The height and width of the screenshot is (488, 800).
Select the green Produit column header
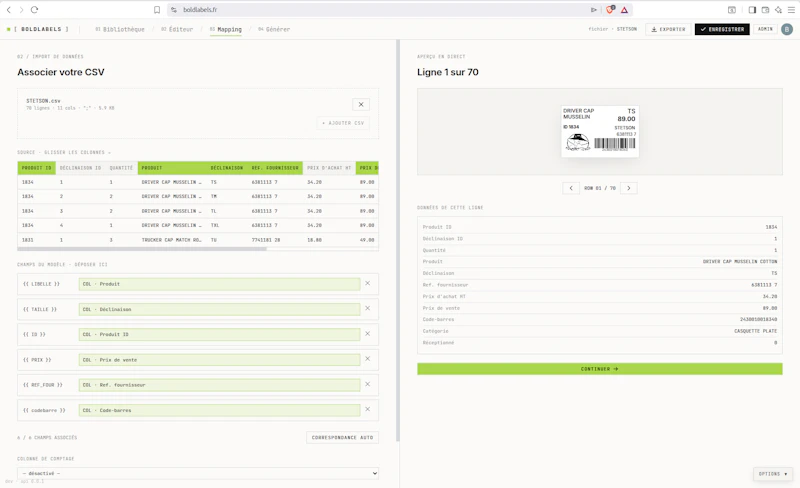[x=171, y=168]
